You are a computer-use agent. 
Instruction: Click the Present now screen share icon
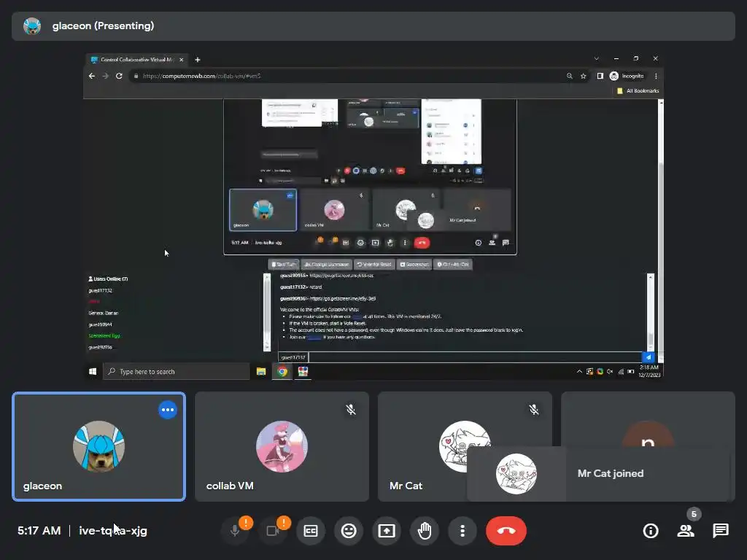pos(387,531)
